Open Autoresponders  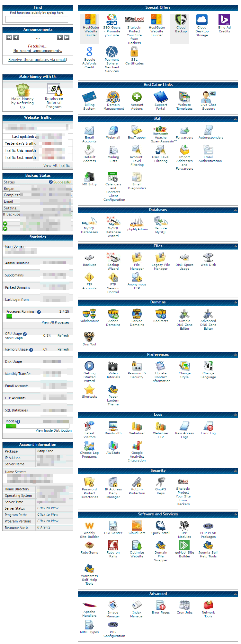click(211, 132)
